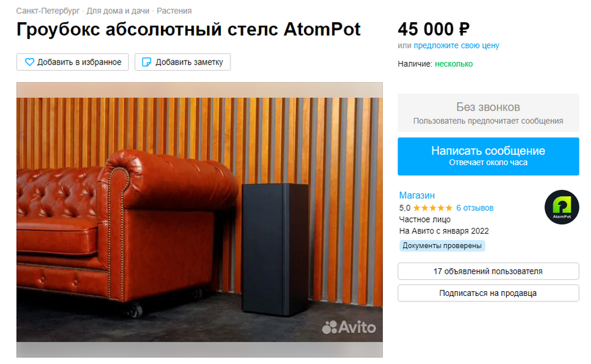The image size is (591, 364).
Task: Click the Документы проверены badge
Action: tap(442, 245)
